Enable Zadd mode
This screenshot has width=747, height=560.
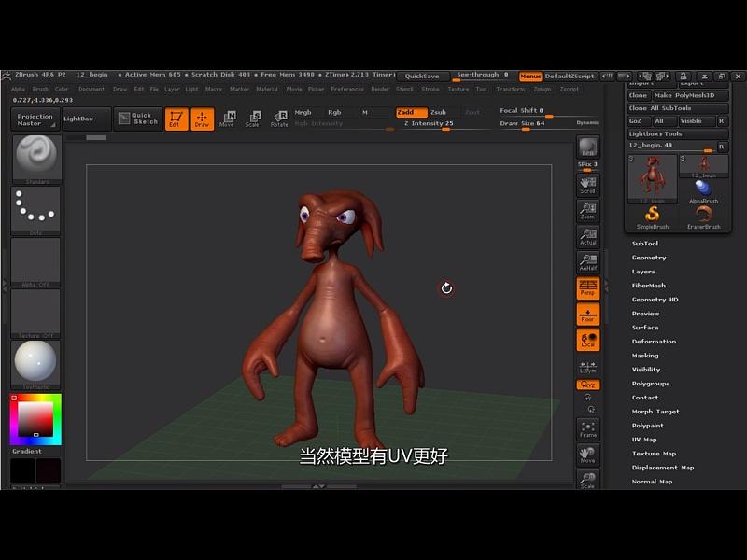pyautogui.click(x=412, y=112)
